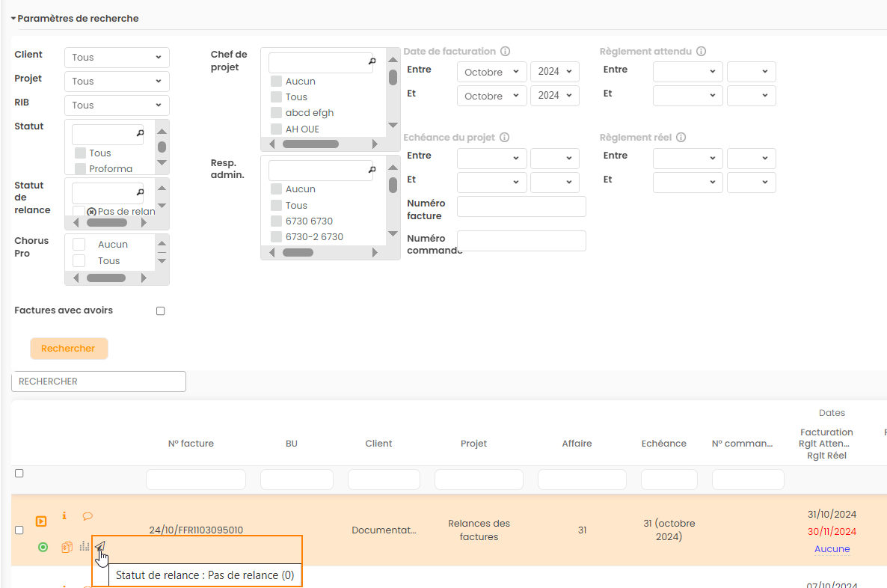887x588 pixels.
Task: Click the Echéance column header
Action: [x=663, y=444]
